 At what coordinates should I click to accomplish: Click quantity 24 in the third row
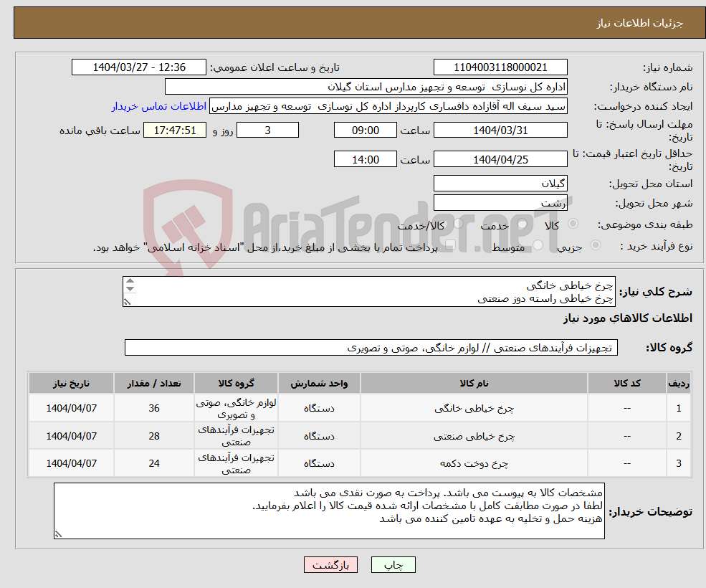point(154,463)
